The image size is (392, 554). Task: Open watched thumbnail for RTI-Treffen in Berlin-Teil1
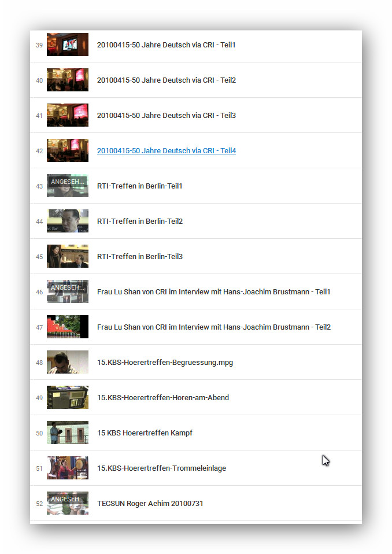point(68,186)
